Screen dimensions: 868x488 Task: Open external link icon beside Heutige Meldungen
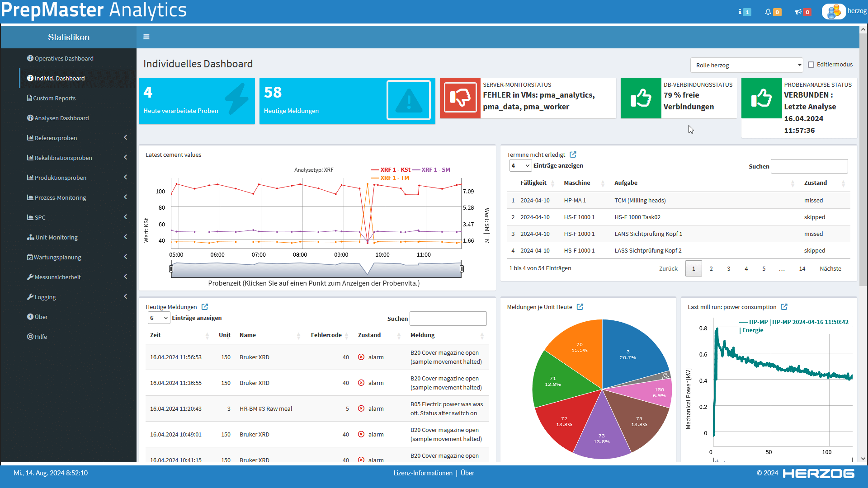click(205, 307)
